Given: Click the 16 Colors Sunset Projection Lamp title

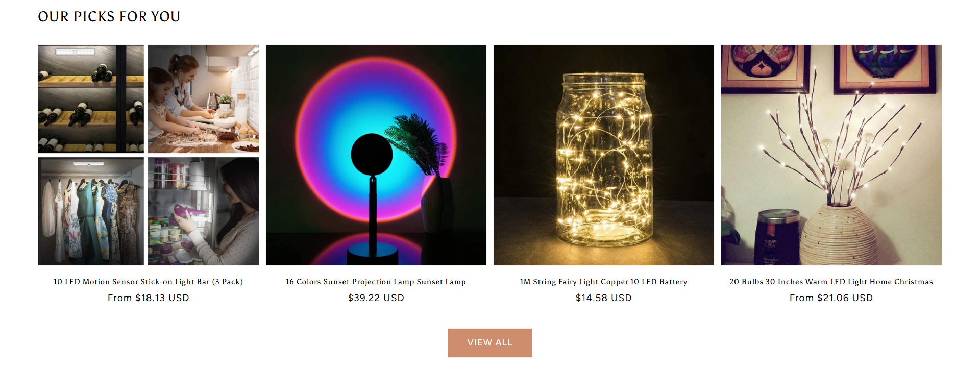Looking at the screenshot, I should coord(376,282).
